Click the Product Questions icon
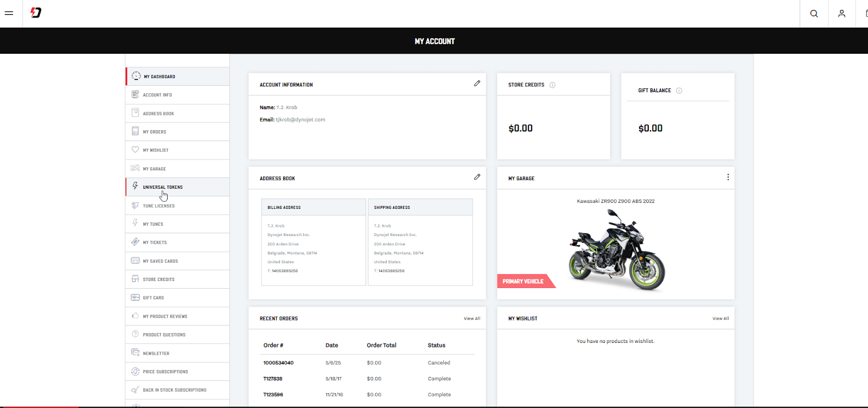The image size is (868, 408). point(135,334)
